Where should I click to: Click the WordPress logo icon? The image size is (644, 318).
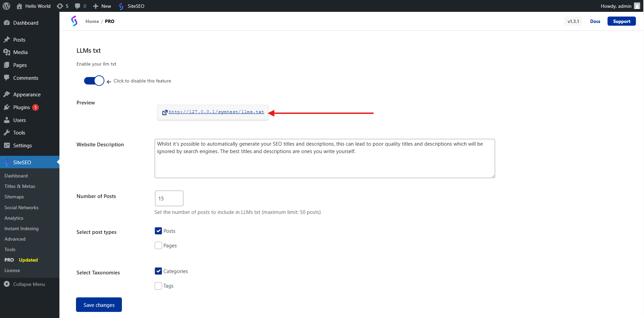(x=6, y=6)
